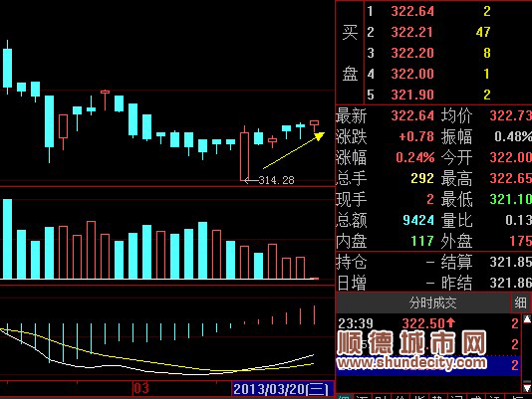
Task: Click the 细 detail button beside 分时成交
Action: [520, 302]
